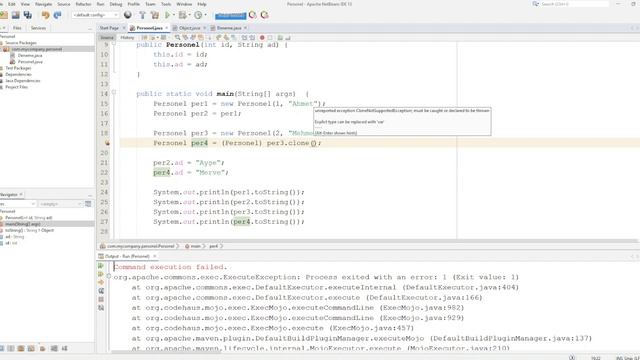Switch to the Start Page tab
Screen dimensions: 640x360
pyautogui.click(x=109, y=28)
